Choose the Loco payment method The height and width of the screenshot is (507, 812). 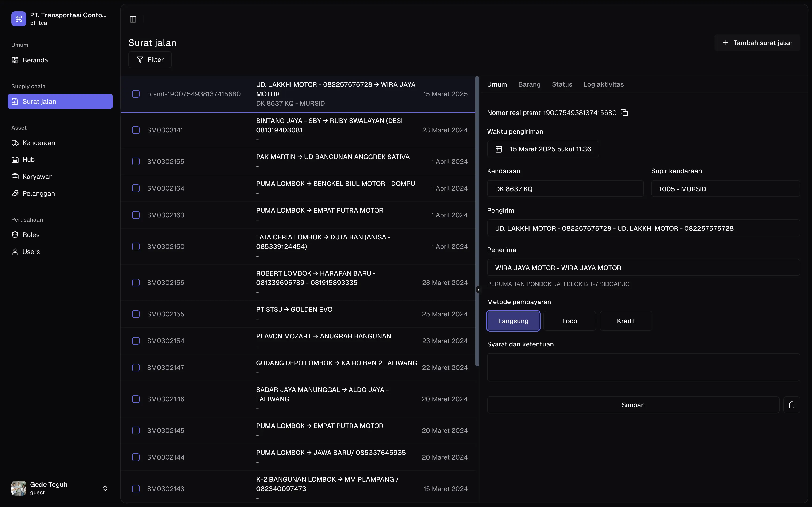569,321
